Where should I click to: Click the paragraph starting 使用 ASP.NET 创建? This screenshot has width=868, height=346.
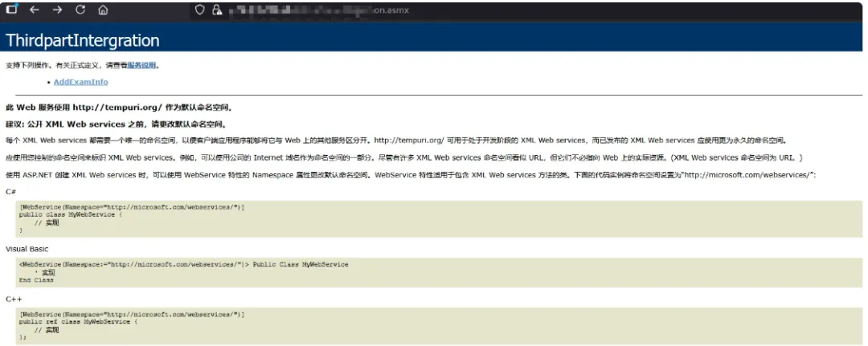(x=411, y=175)
